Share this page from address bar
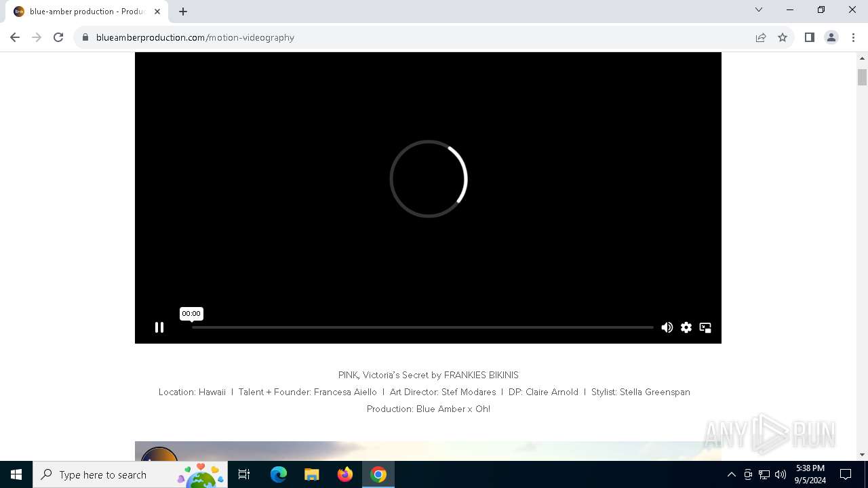Image resolution: width=868 pixels, height=488 pixels. 761,37
